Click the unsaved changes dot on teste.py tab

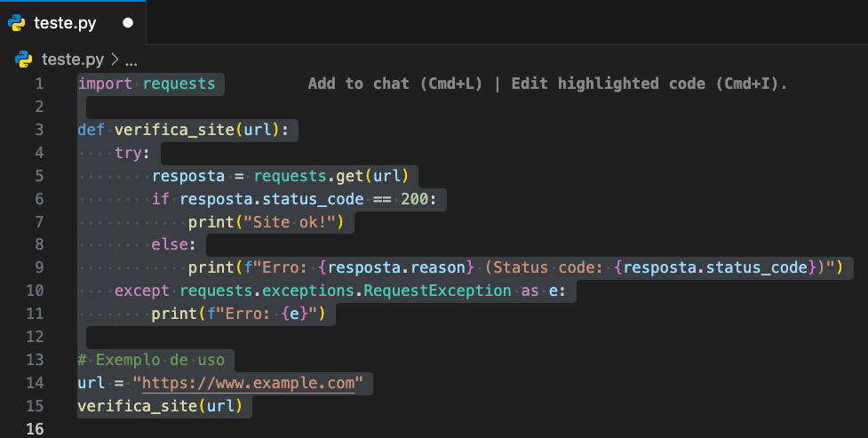128,23
